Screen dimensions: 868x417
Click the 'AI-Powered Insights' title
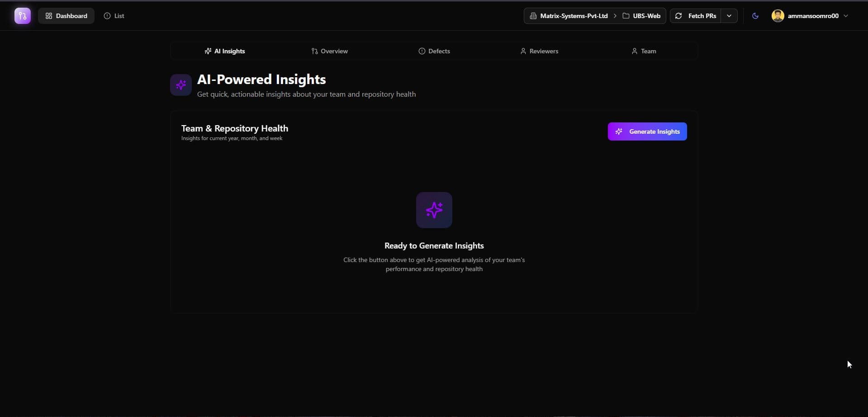[x=261, y=80]
